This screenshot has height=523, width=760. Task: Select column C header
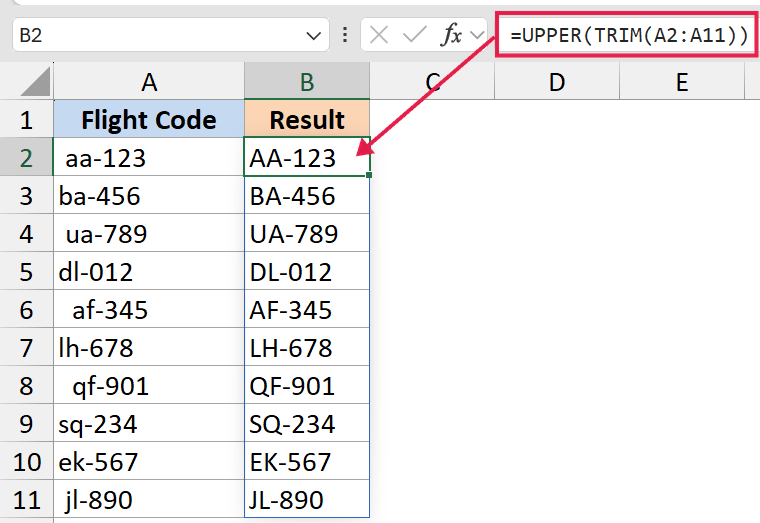click(432, 81)
